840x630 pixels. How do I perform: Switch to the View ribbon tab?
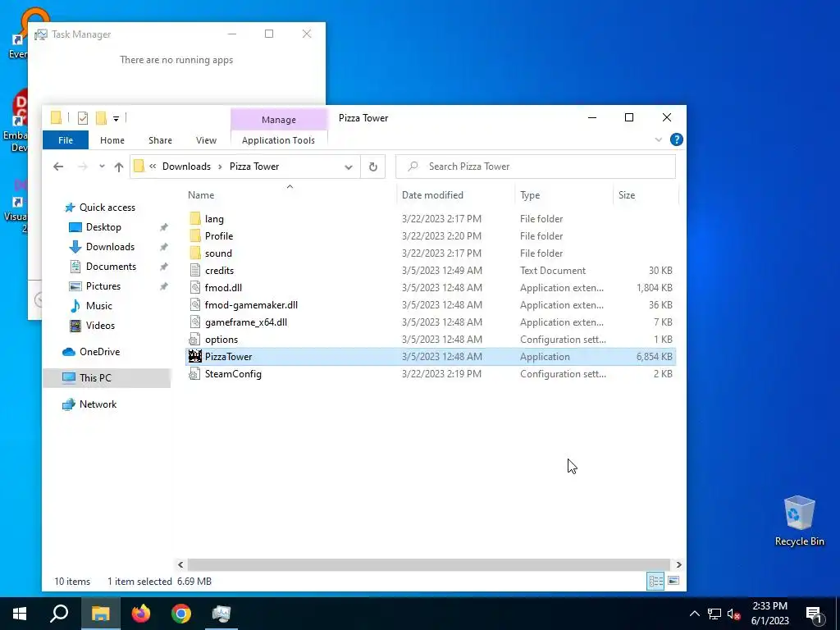coord(206,140)
